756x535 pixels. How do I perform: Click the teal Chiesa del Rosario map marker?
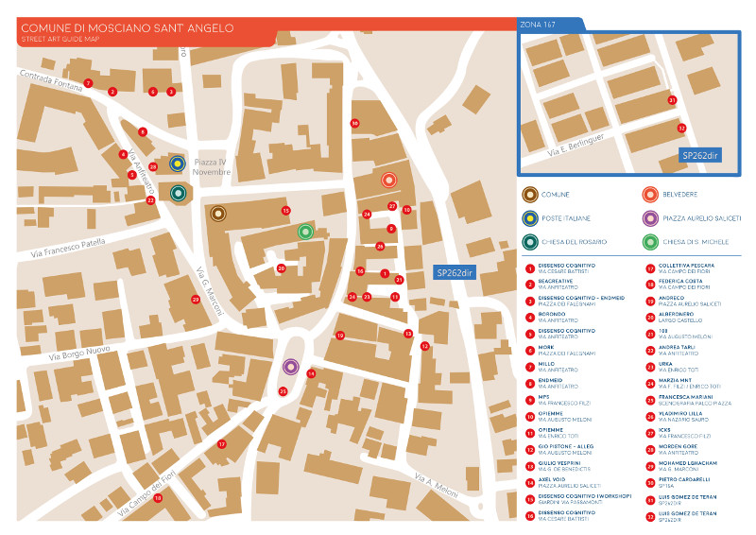tap(178, 193)
